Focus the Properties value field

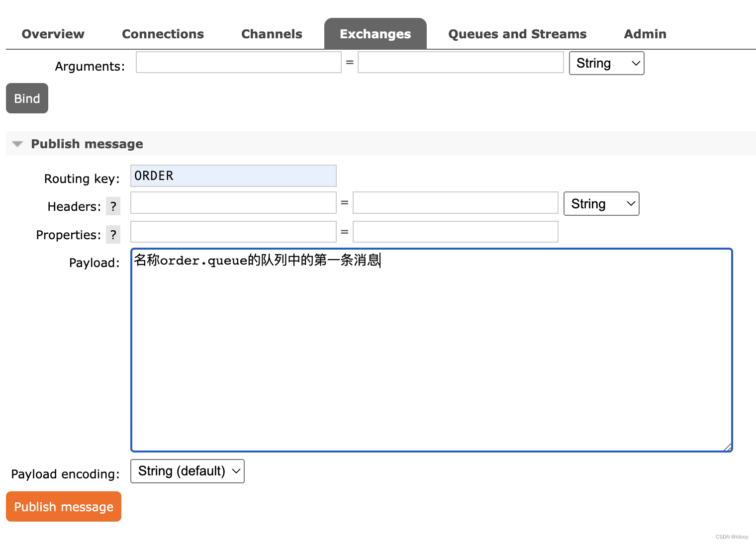pyautogui.click(x=455, y=231)
